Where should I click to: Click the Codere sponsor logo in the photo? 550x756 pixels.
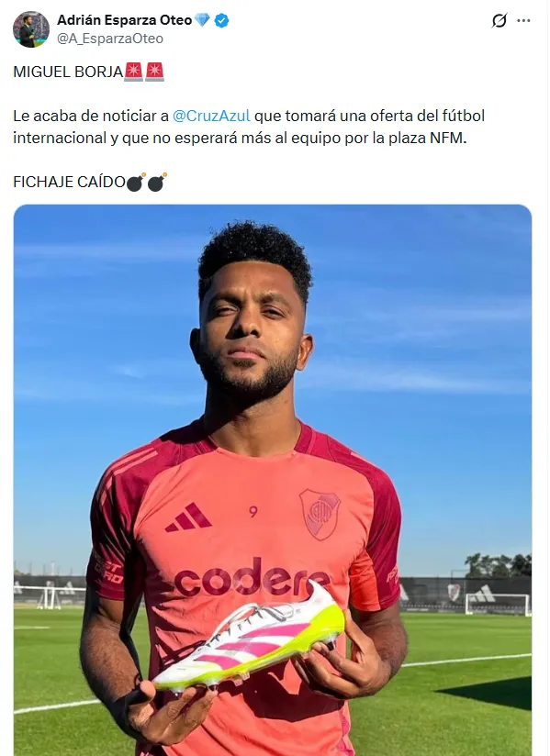tap(252, 578)
